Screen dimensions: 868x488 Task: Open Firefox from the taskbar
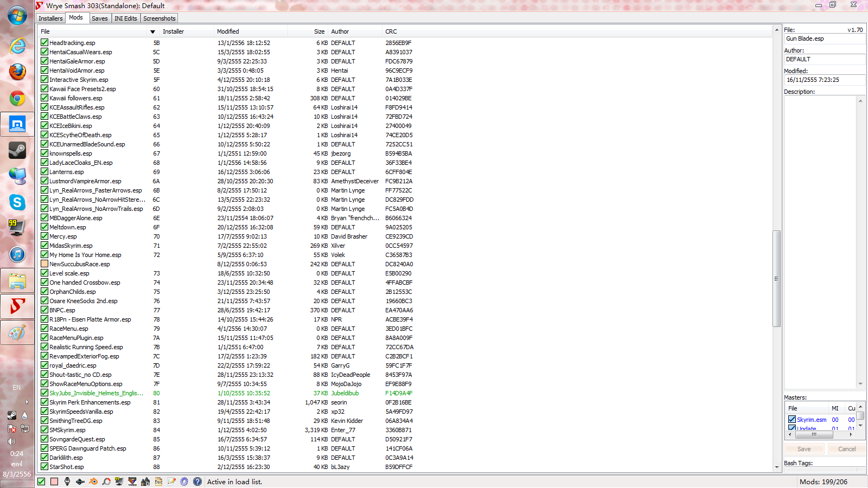17,72
